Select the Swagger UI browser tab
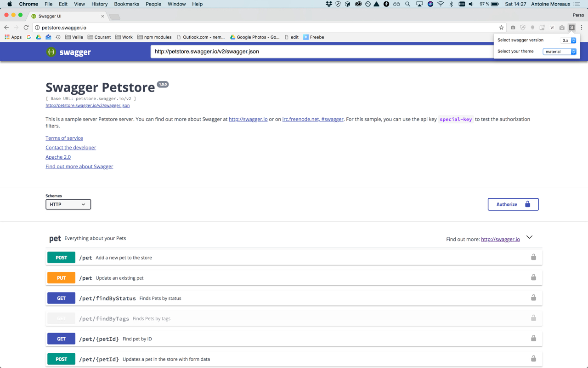The image size is (588, 368). click(68, 16)
